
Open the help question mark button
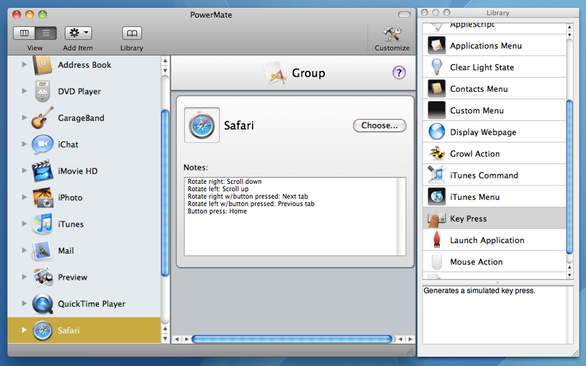tap(399, 73)
